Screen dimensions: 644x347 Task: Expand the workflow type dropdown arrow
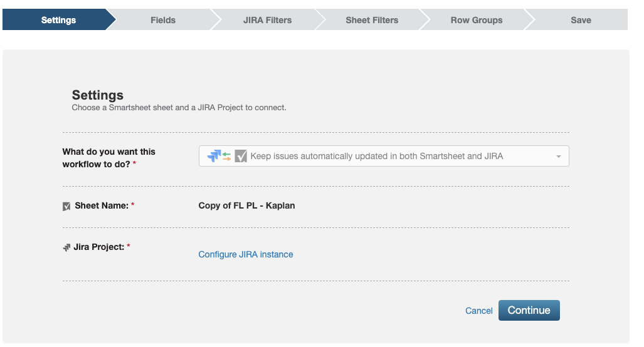point(559,156)
